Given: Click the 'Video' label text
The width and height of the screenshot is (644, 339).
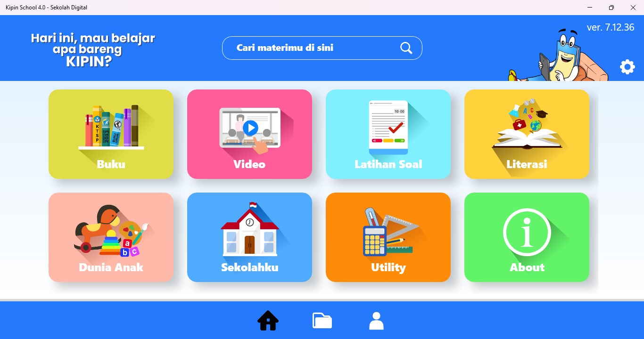Looking at the screenshot, I should point(249,164).
